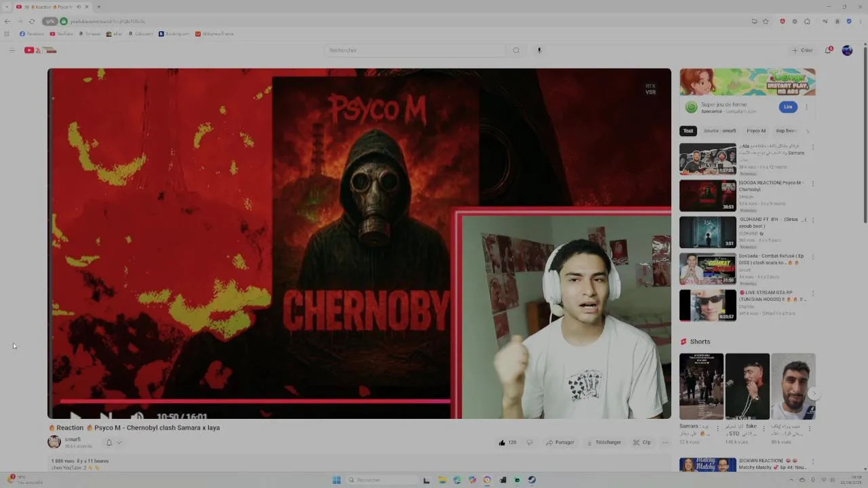This screenshot has width=868, height=488.
Task: Open a new browser tab
Action: tap(99, 7)
